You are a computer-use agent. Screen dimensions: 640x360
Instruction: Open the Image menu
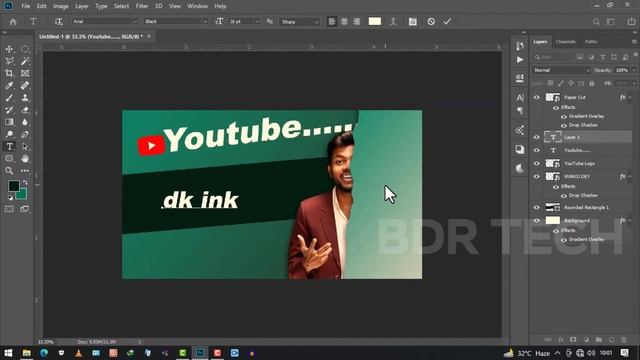60,6
